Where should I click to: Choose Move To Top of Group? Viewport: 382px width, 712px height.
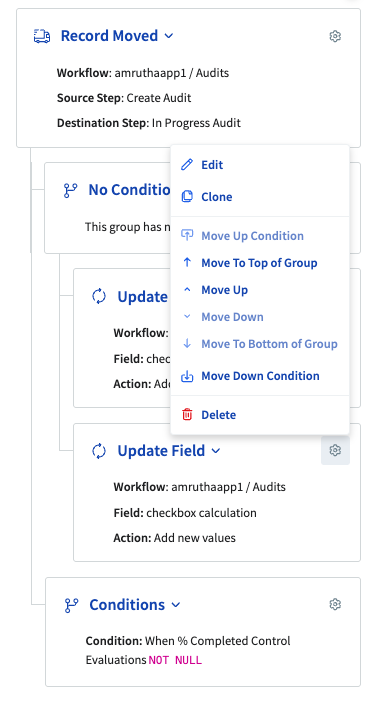[x=260, y=263]
